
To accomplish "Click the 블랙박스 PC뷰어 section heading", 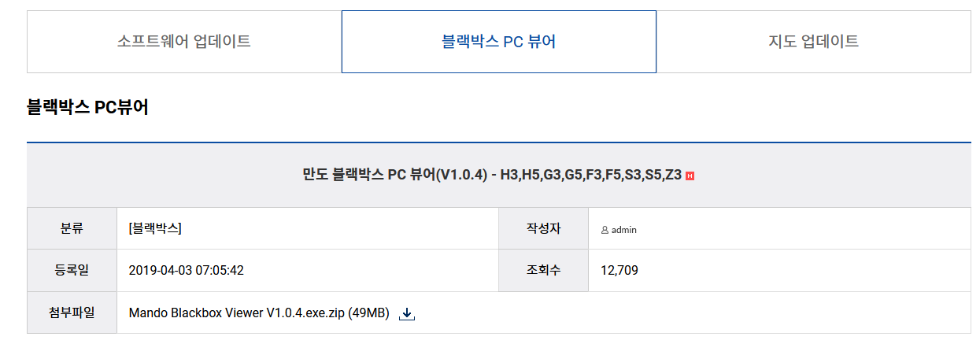I will click(x=87, y=108).
